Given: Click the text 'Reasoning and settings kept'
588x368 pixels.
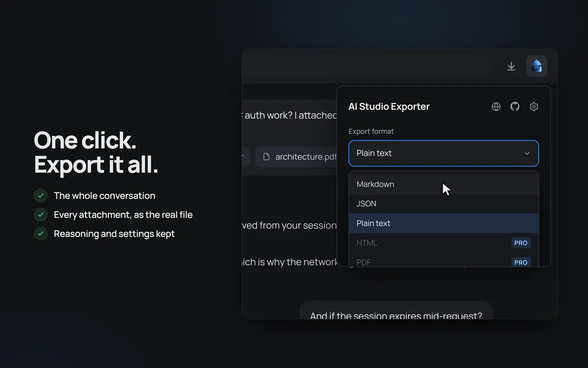Looking at the screenshot, I should tap(114, 234).
